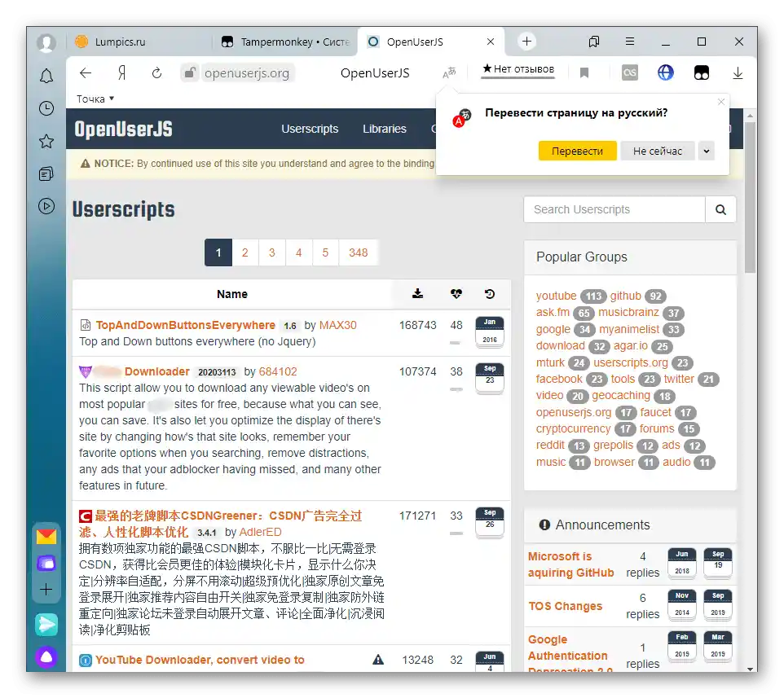Click the openuserjs.org address bar
The width and height of the screenshot is (784, 698).
[x=246, y=73]
